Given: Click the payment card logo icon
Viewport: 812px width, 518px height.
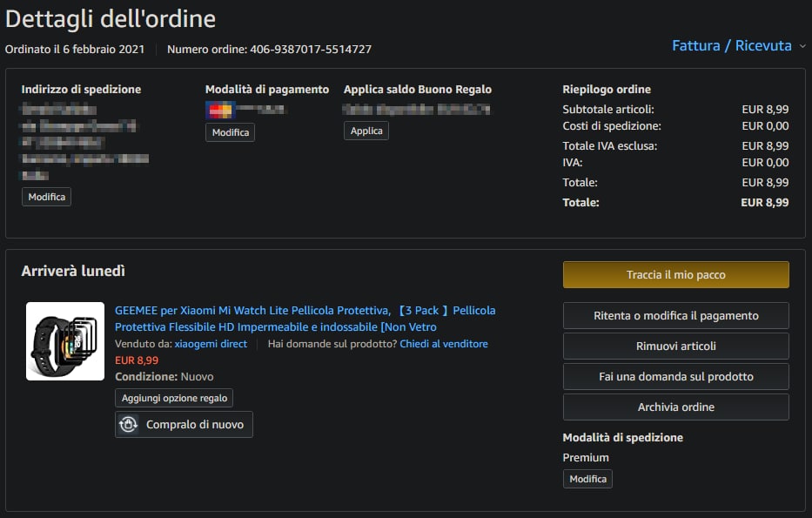Looking at the screenshot, I should click(x=218, y=110).
